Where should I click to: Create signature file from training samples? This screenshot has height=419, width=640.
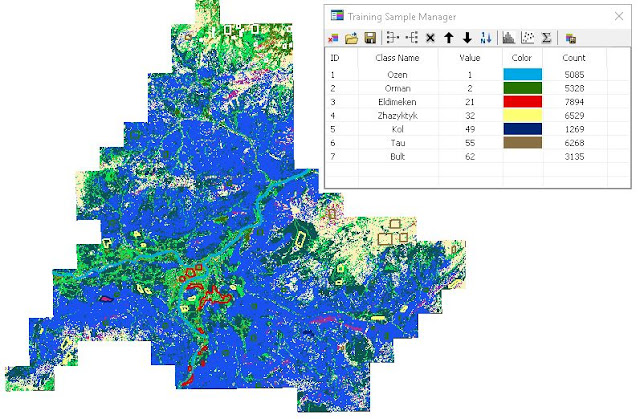[x=571, y=38]
